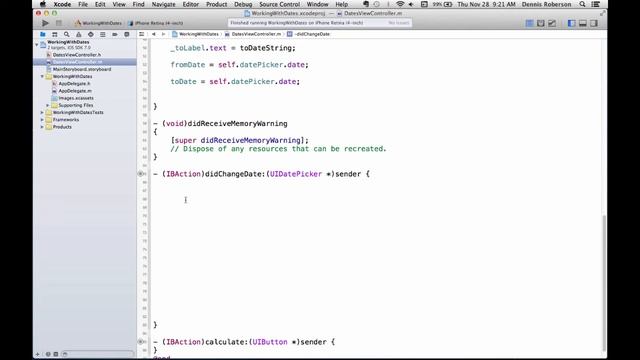
Task: Stop the running app with Stop button
Action: 59,23
